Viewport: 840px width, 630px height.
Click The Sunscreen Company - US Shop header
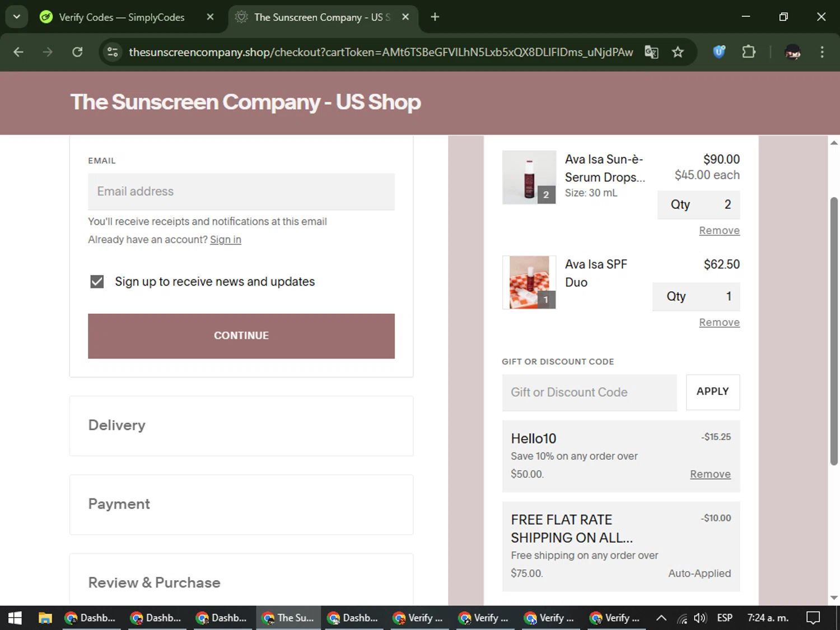coord(245,102)
